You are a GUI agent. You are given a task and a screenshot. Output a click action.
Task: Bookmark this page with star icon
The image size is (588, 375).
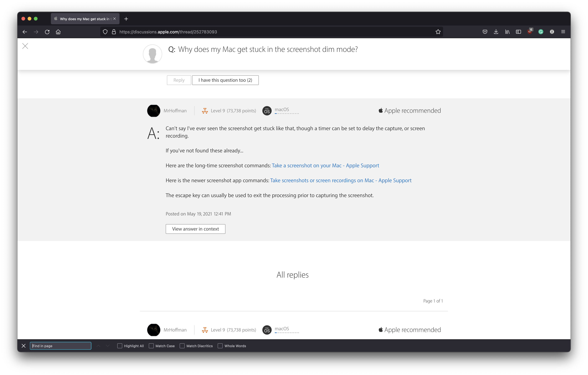point(438,32)
